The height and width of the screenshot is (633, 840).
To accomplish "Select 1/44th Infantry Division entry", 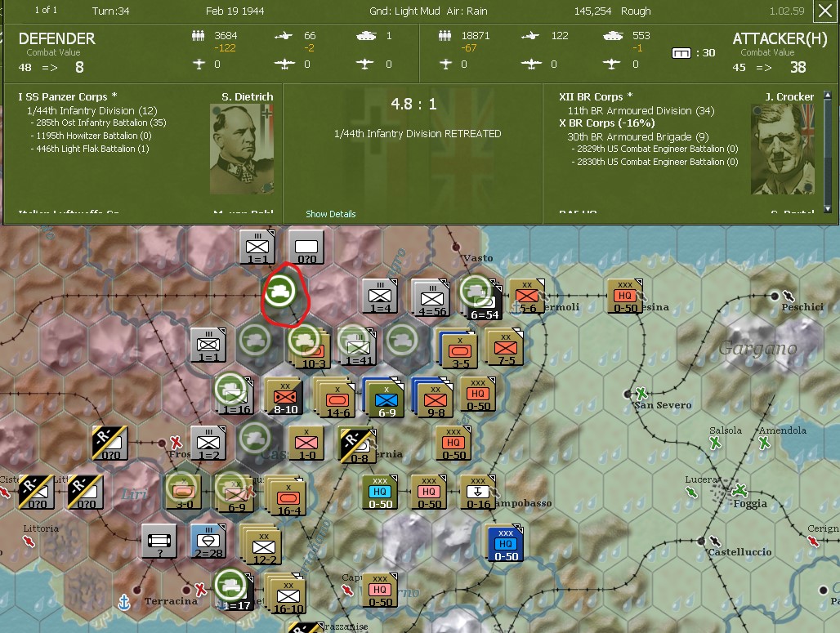I will [92, 111].
